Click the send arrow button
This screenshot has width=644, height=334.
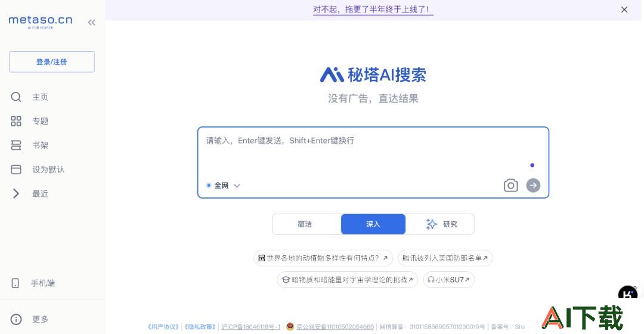(x=533, y=185)
